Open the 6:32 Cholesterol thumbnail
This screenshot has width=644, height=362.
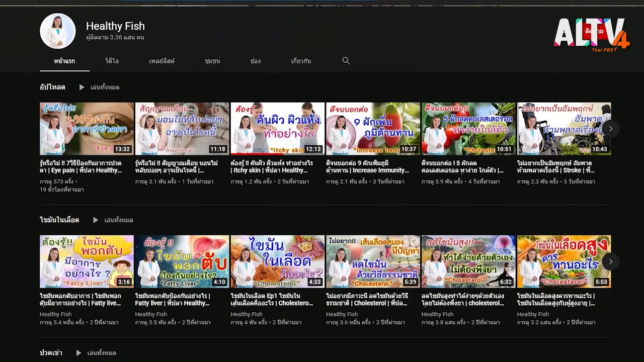click(x=468, y=261)
